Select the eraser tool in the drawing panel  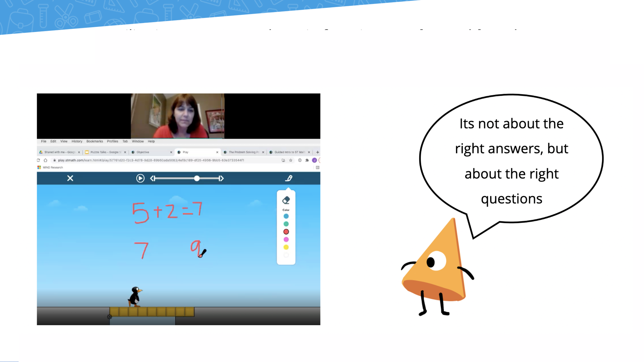(x=286, y=200)
